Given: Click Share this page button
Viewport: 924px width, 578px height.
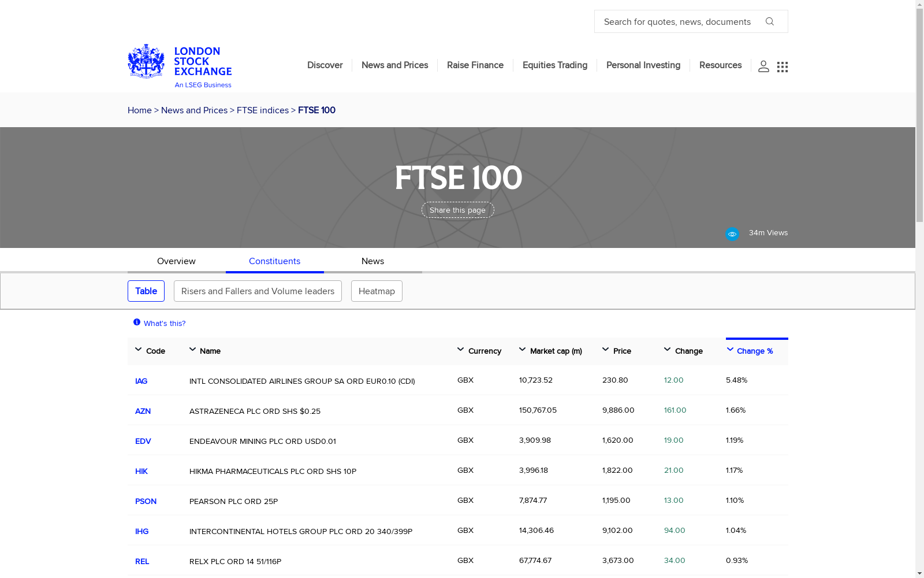Looking at the screenshot, I should coord(457,210).
